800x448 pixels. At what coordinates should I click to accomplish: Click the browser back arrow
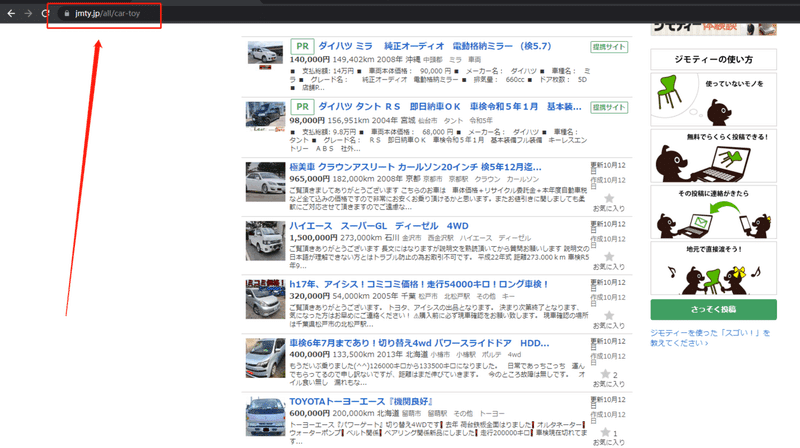(x=11, y=13)
